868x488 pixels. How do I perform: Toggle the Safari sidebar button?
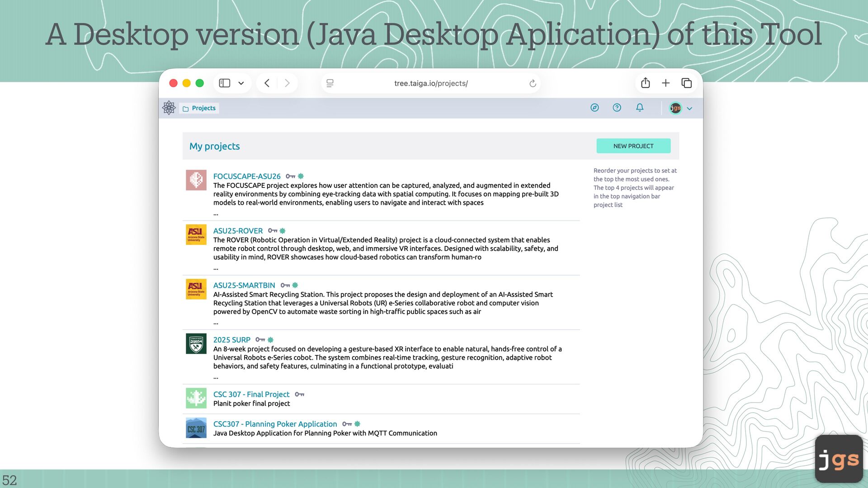tap(225, 83)
